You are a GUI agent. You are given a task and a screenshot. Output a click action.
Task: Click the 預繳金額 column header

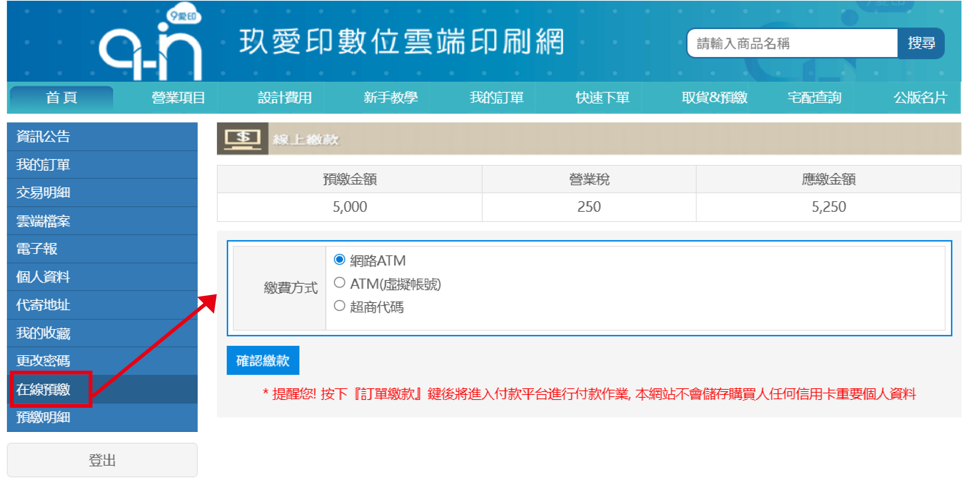click(x=350, y=179)
